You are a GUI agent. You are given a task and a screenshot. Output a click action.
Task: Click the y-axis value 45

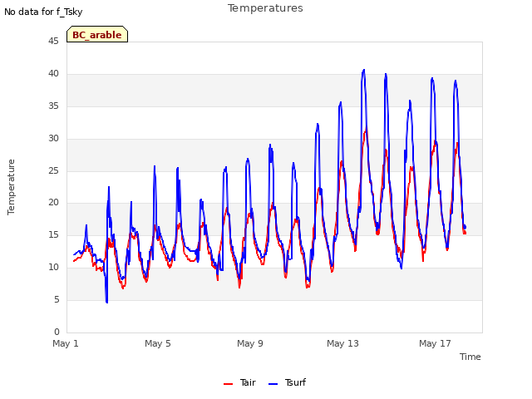tap(53, 42)
